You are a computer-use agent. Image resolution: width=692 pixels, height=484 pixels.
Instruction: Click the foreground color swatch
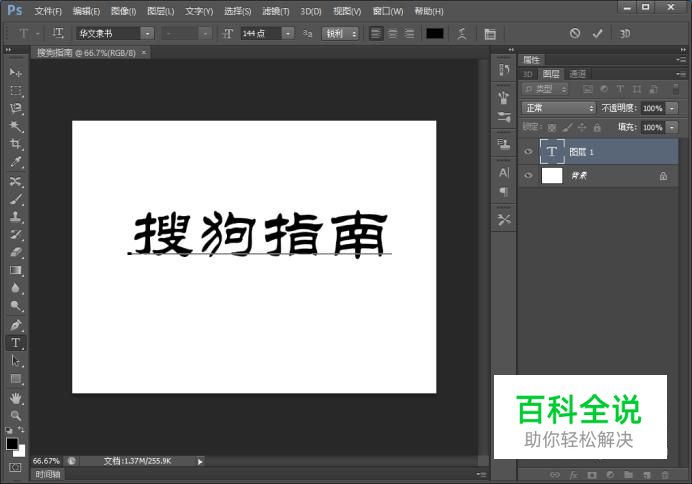12,443
